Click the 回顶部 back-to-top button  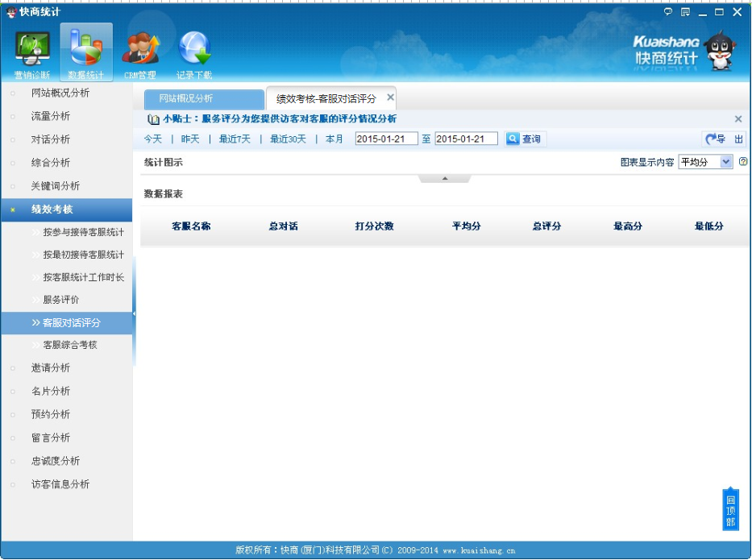point(730,510)
